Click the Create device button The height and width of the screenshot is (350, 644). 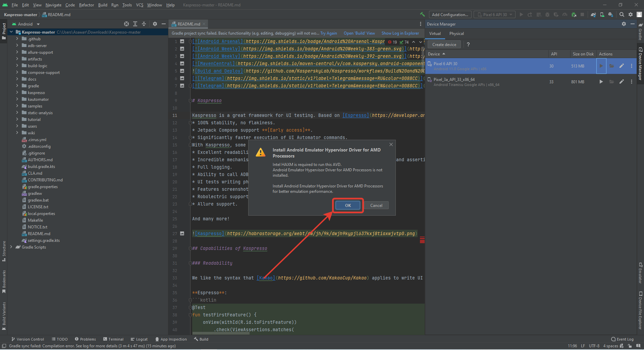coord(444,44)
